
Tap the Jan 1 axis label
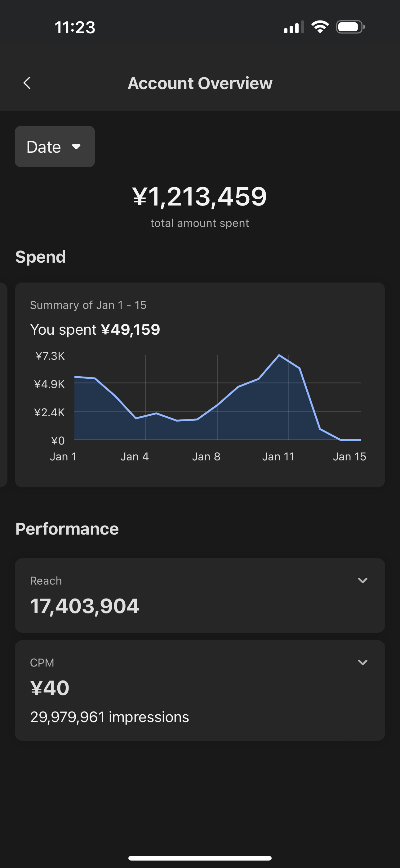pyautogui.click(x=63, y=457)
